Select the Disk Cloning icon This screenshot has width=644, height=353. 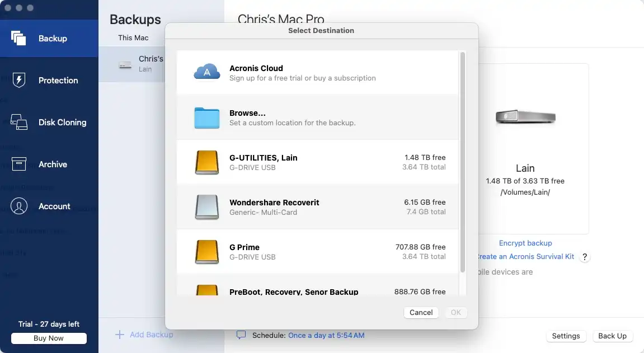[19, 122]
